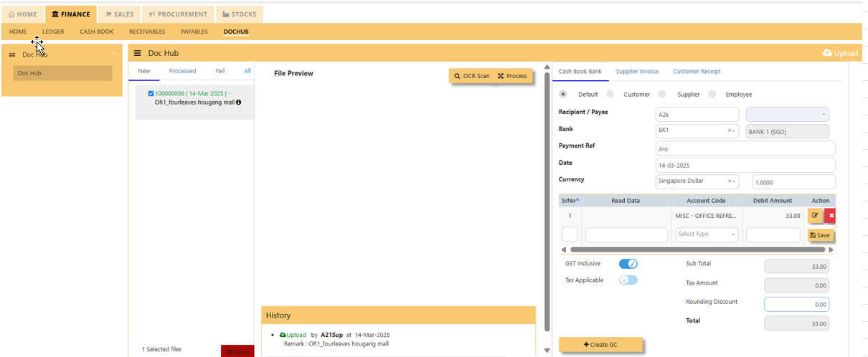The image size is (868, 357).
Task: Enable the Tax Applicable switch
Action: 628,280
